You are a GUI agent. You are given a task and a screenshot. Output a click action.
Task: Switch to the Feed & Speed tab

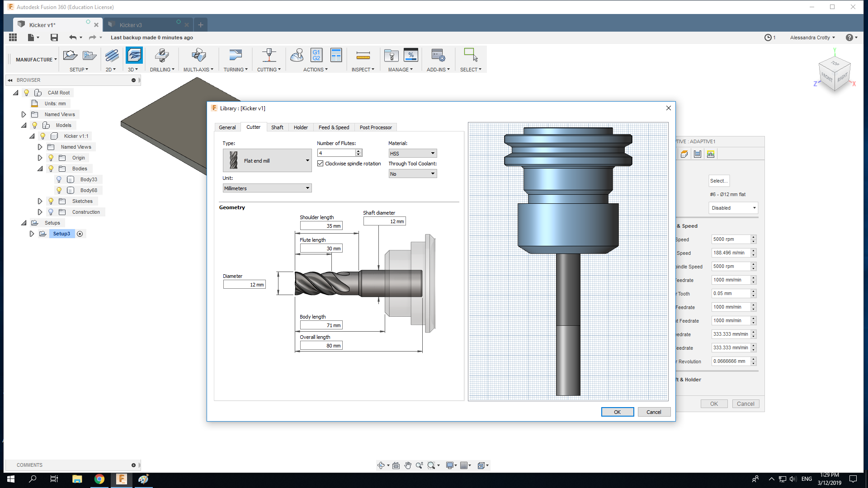point(334,127)
